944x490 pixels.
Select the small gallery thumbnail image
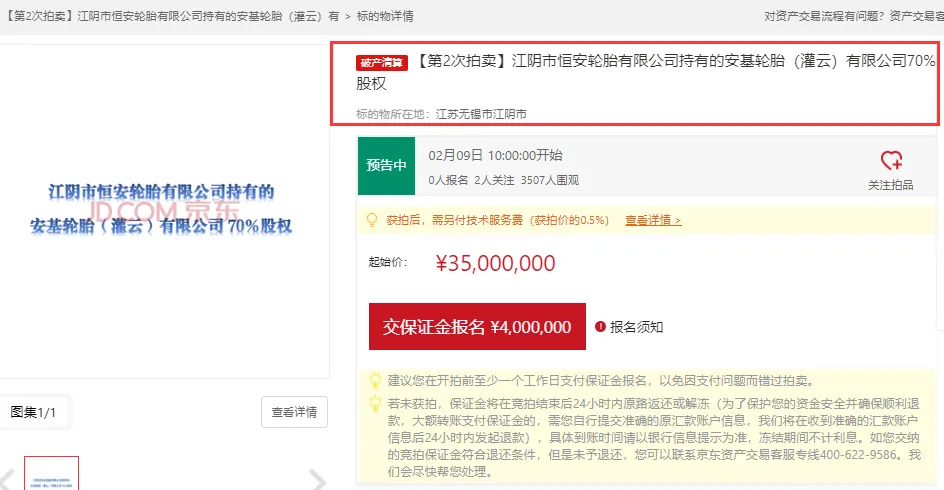click(51, 473)
